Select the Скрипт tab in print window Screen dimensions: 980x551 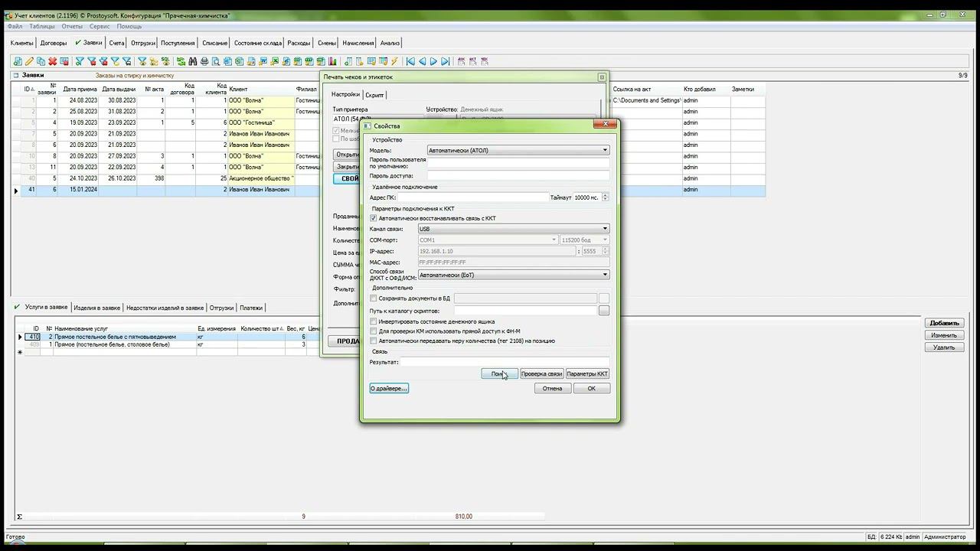374,95
